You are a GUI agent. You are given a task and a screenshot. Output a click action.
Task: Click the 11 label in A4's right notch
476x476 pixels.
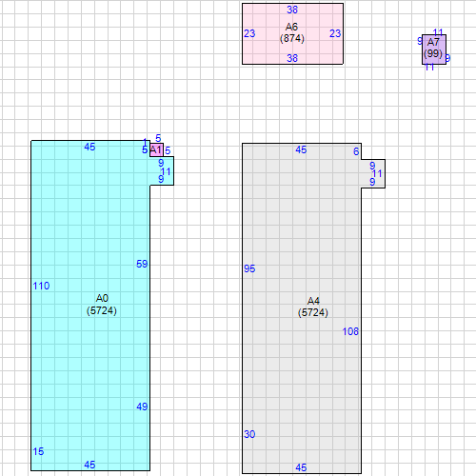pos(377,173)
